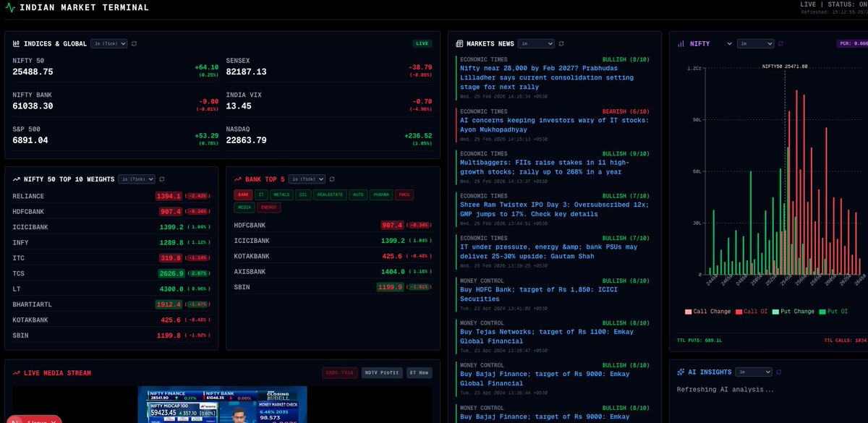Click the NASDAQ value 22863.79
This screenshot has height=423, width=868.
[x=246, y=140]
